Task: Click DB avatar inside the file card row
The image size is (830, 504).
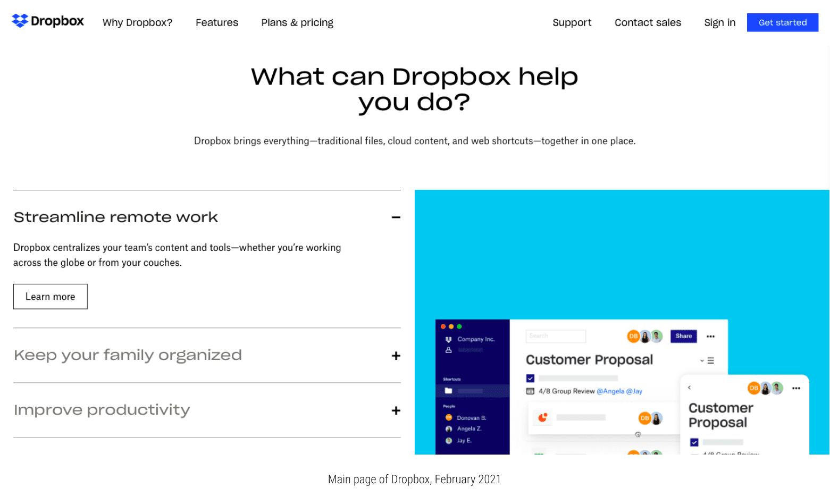Action: [x=644, y=418]
